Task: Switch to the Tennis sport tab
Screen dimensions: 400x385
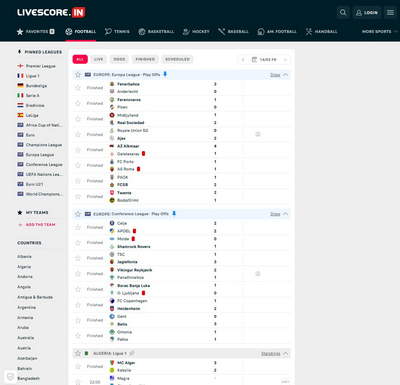Action: point(117,31)
